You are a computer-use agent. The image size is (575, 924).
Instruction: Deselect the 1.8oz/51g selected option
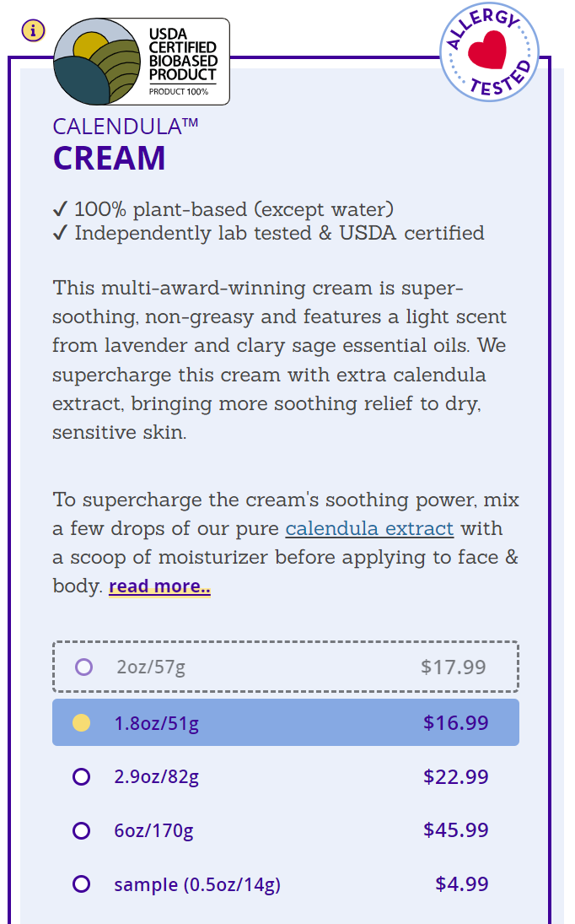tap(82, 722)
